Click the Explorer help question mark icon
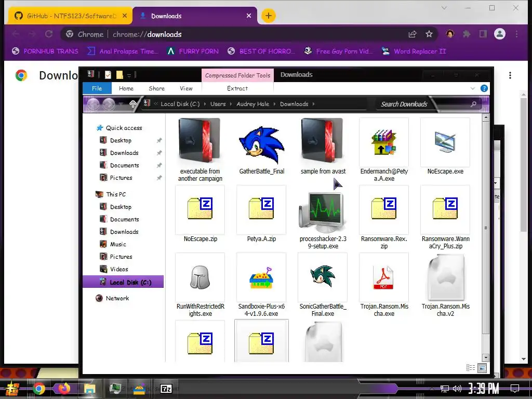 pos(484,88)
